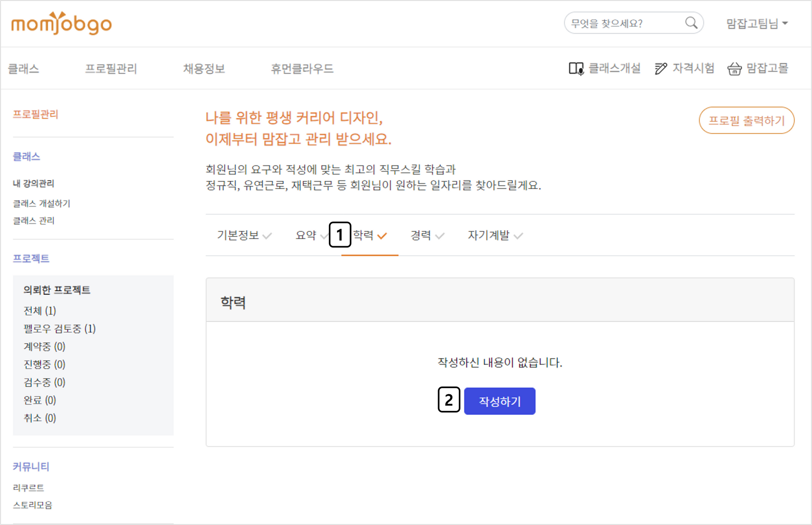Expand 맘잡고팀님 user dropdown
Viewport: 812px width, 525px height.
click(x=757, y=24)
